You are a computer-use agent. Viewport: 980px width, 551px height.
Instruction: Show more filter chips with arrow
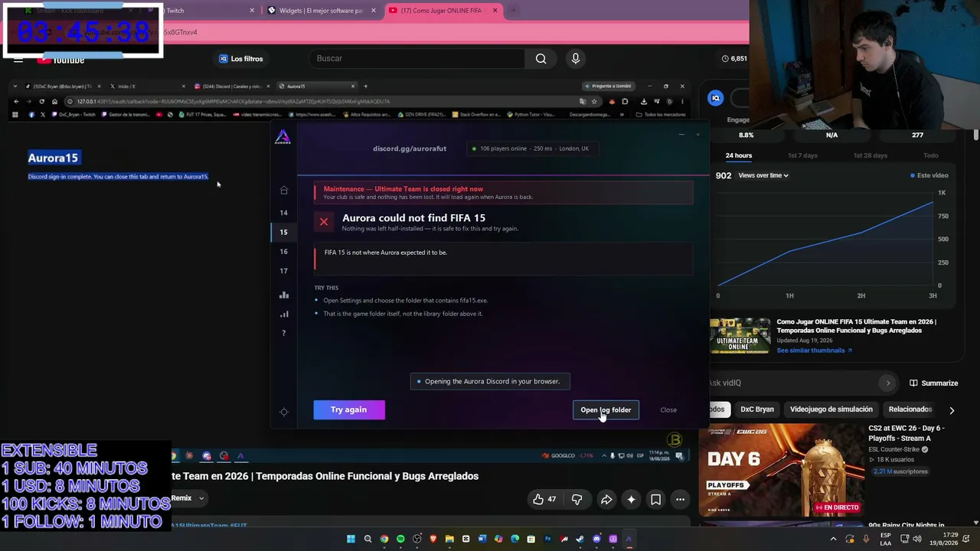(x=952, y=410)
